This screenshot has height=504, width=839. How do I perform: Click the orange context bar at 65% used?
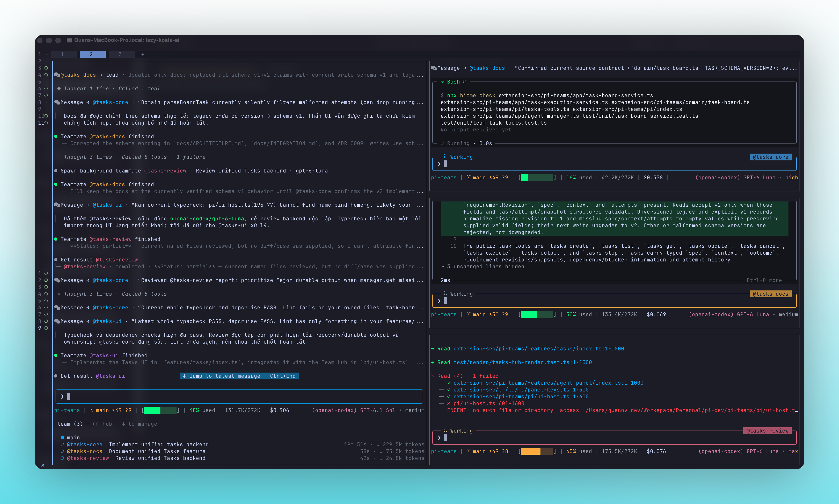click(x=537, y=451)
